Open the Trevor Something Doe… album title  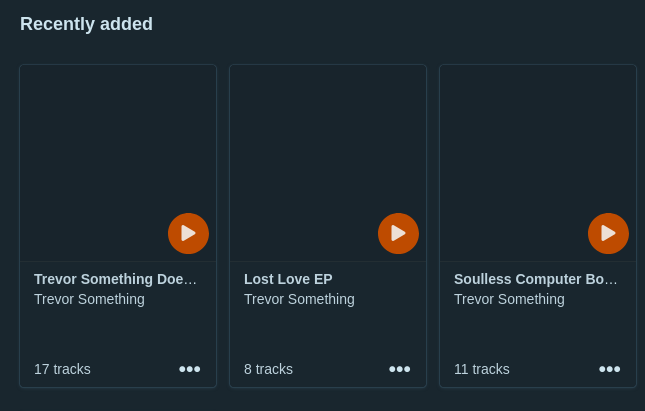coord(115,279)
